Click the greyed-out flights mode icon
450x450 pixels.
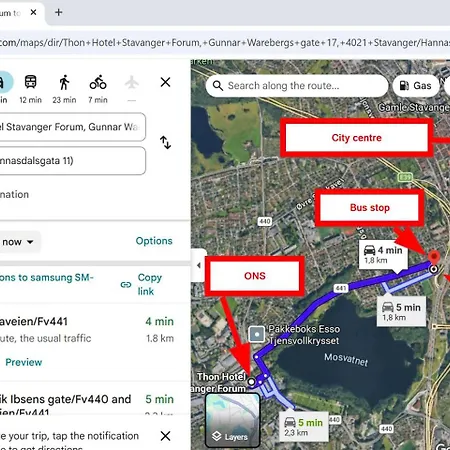(132, 82)
